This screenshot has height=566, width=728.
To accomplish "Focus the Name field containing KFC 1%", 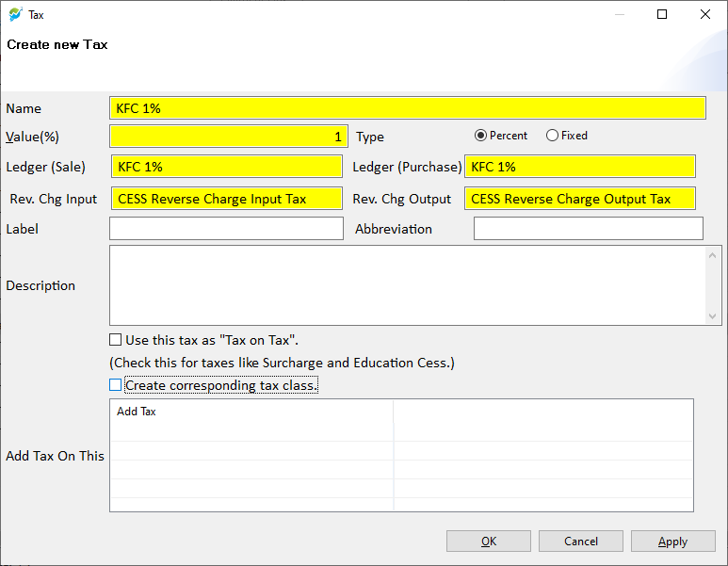I will pyautogui.click(x=408, y=108).
